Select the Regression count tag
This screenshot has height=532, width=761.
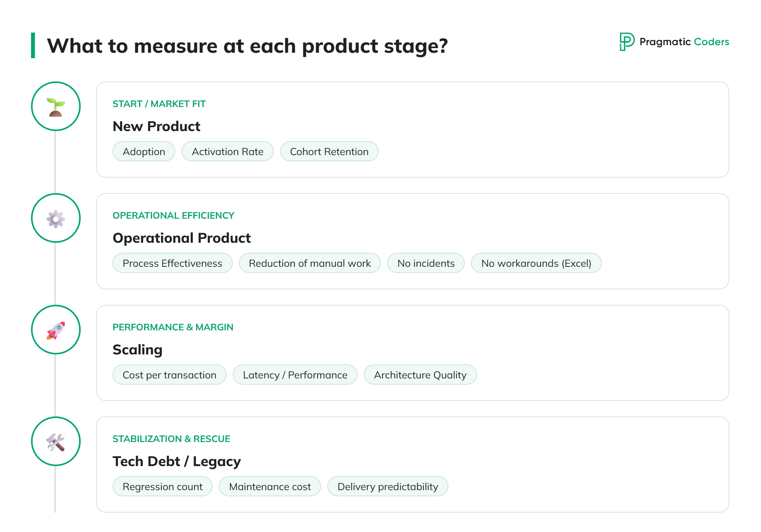[x=163, y=487]
